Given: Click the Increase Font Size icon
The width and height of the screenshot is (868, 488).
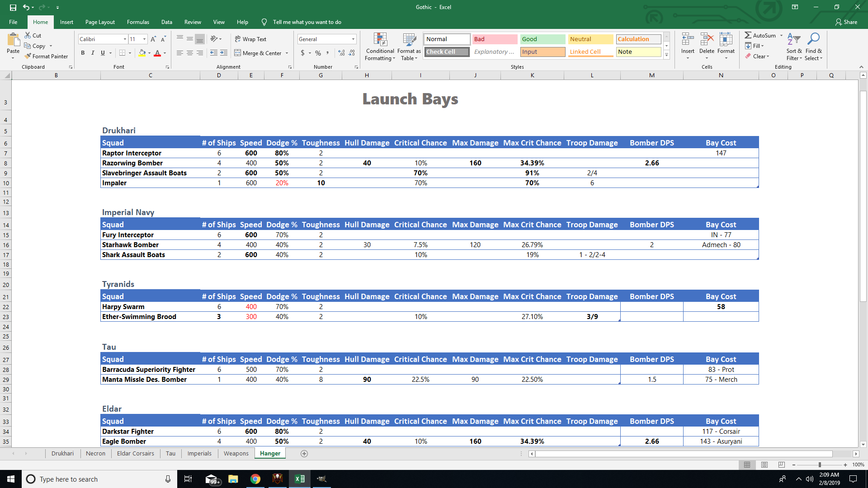Looking at the screenshot, I should click(153, 39).
